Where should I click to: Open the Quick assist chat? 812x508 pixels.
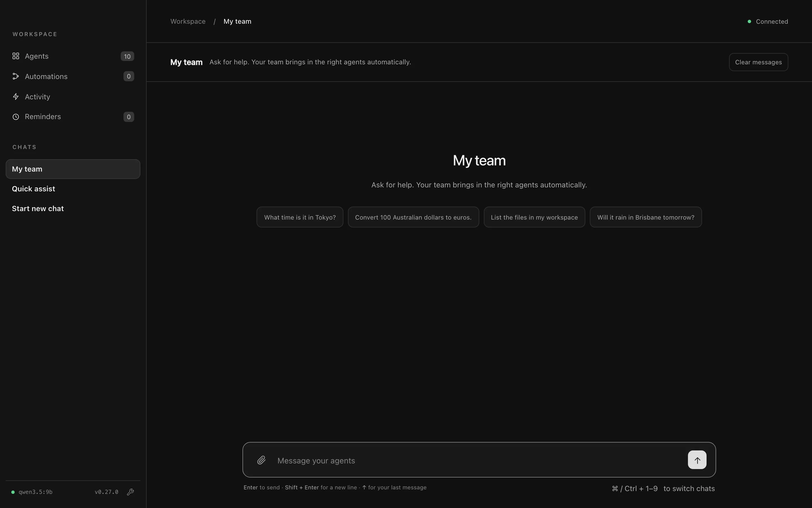73,189
